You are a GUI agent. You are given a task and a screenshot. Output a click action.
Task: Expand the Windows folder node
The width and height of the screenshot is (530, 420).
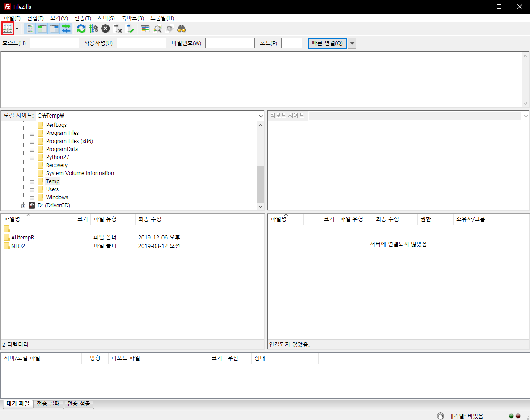click(32, 198)
